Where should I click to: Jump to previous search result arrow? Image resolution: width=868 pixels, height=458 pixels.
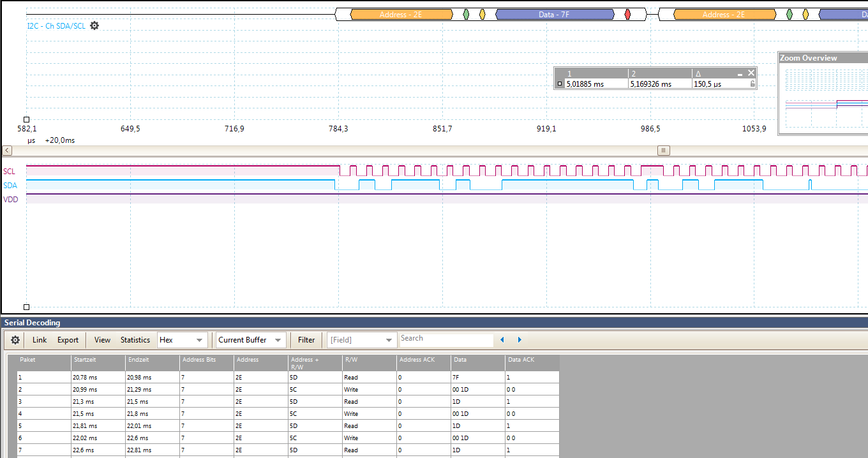click(502, 340)
